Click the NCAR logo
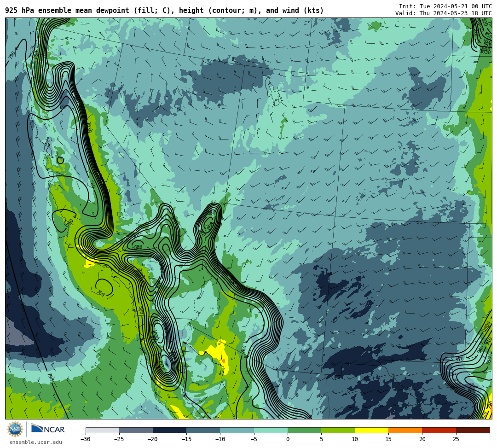This screenshot has width=497, height=448. click(x=48, y=429)
